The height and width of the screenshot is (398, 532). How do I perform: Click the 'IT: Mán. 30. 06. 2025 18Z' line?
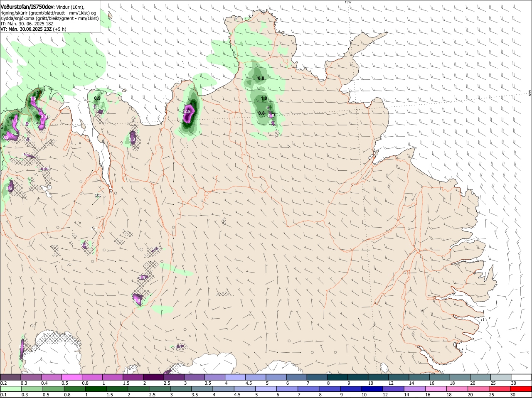[27, 24]
